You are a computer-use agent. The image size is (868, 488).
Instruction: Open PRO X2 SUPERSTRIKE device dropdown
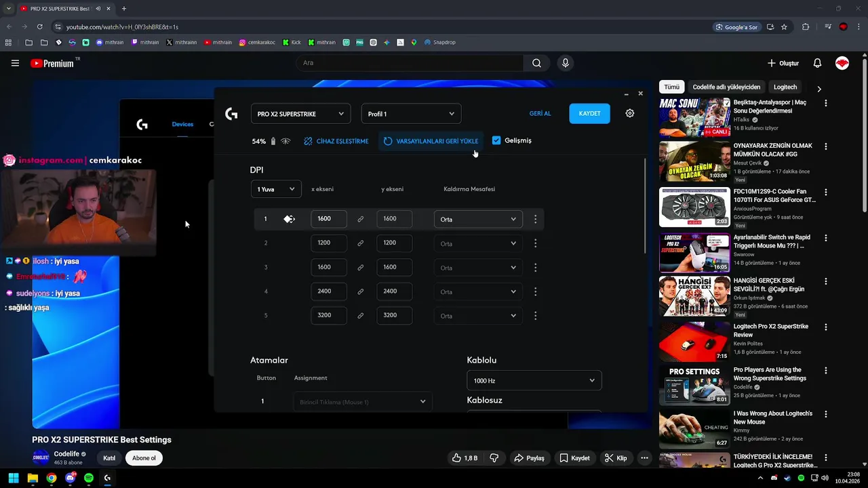300,114
